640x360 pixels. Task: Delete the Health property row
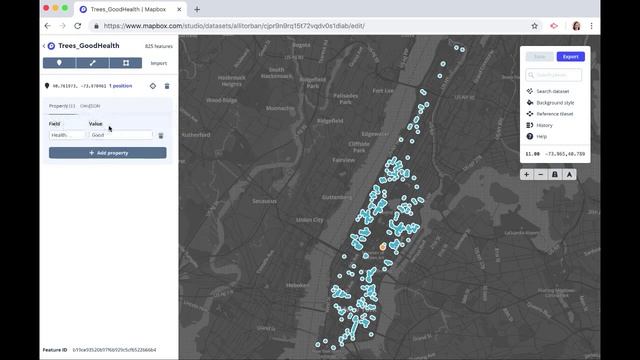point(161,136)
